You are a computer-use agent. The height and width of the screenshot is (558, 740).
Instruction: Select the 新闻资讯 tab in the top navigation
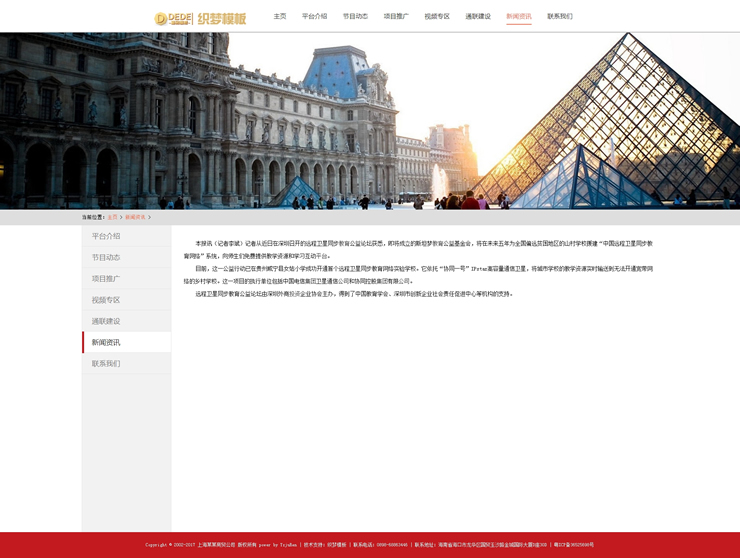pyautogui.click(x=519, y=17)
